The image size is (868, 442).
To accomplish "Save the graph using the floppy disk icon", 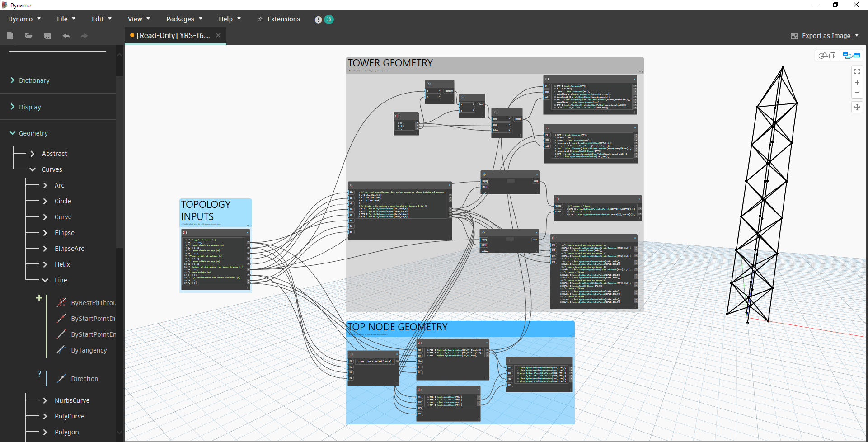I will [x=47, y=36].
